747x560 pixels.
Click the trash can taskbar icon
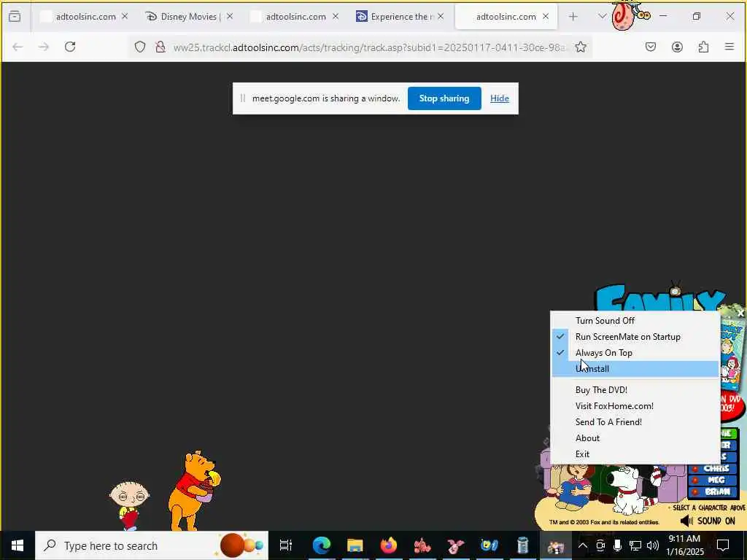click(x=522, y=545)
